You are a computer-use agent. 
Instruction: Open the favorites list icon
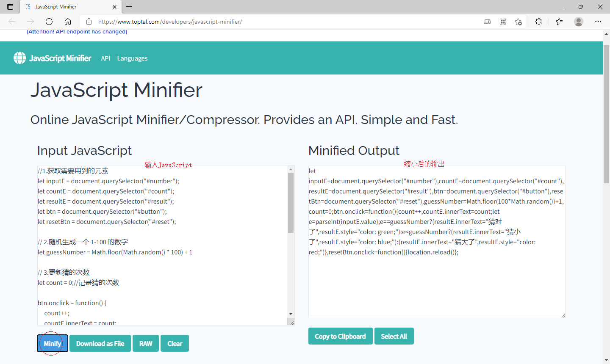click(x=559, y=22)
